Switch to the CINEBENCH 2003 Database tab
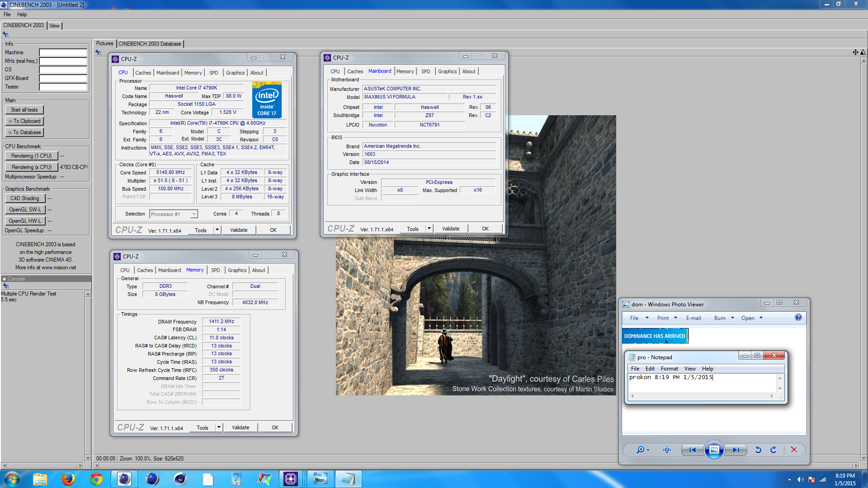Image resolution: width=868 pixels, height=488 pixels. point(150,44)
